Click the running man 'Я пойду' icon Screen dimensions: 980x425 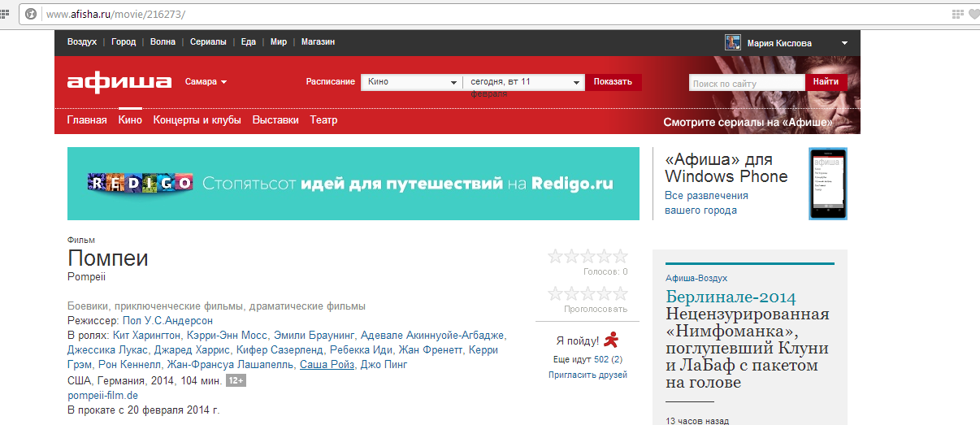pyautogui.click(x=612, y=340)
